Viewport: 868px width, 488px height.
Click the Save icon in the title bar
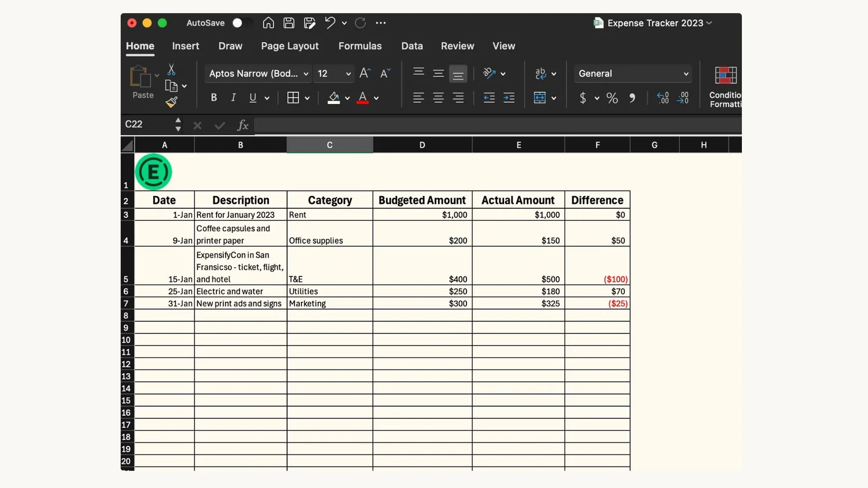(x=289, y=23)
